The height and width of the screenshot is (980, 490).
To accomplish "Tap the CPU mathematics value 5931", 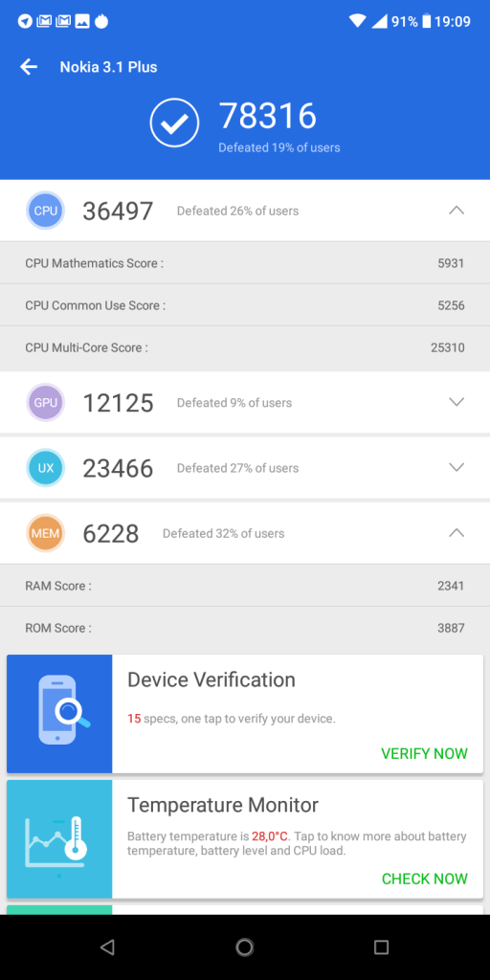I will click(x=452, y=263).
